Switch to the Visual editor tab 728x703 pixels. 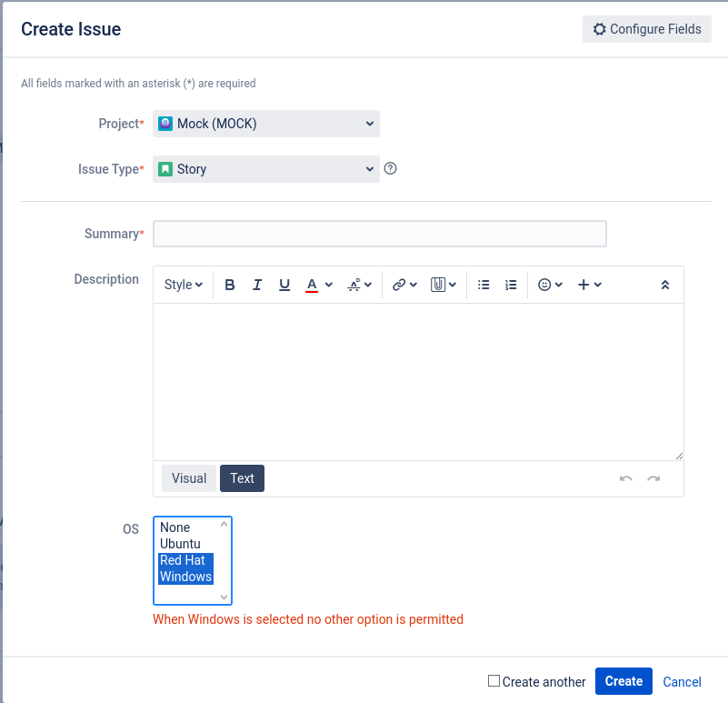188,478
